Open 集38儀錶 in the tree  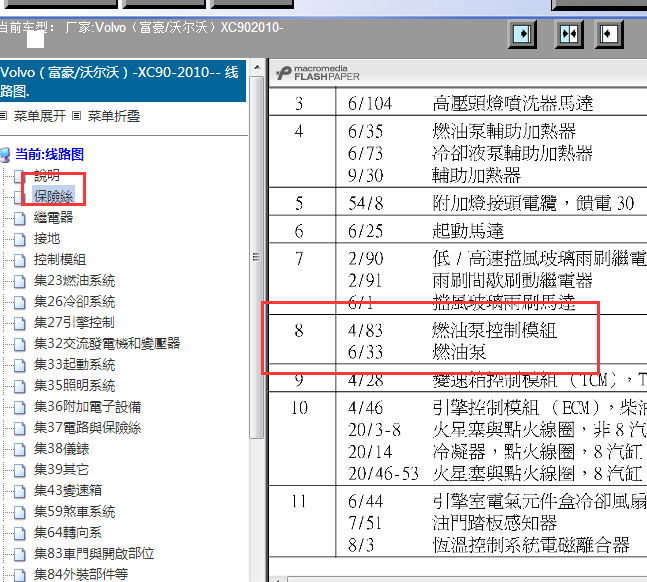61,449
